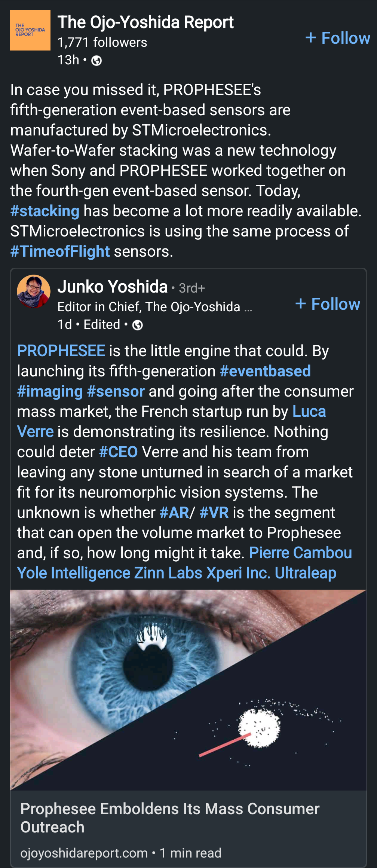The width and height of the screenshot is (377, 868).
Task: Click the globe visibility icon beside 13h
Action: click(x=96, y=61)
